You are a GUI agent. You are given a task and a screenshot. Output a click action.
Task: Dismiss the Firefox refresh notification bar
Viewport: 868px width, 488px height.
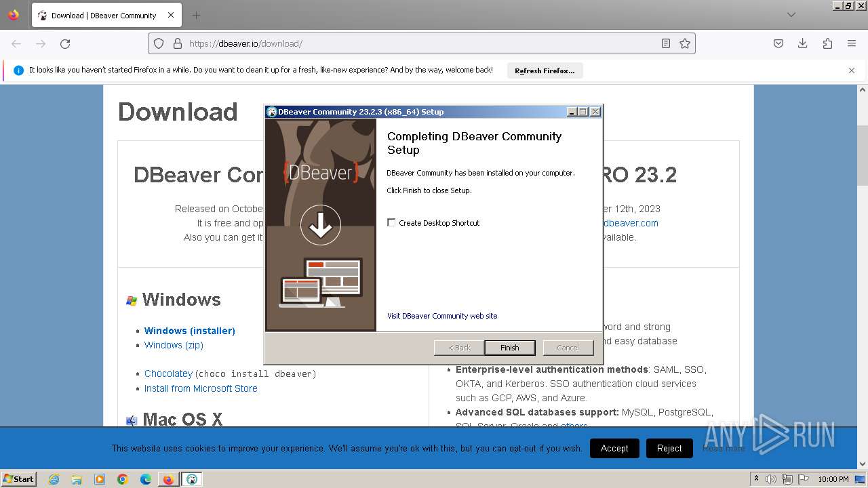852,70
